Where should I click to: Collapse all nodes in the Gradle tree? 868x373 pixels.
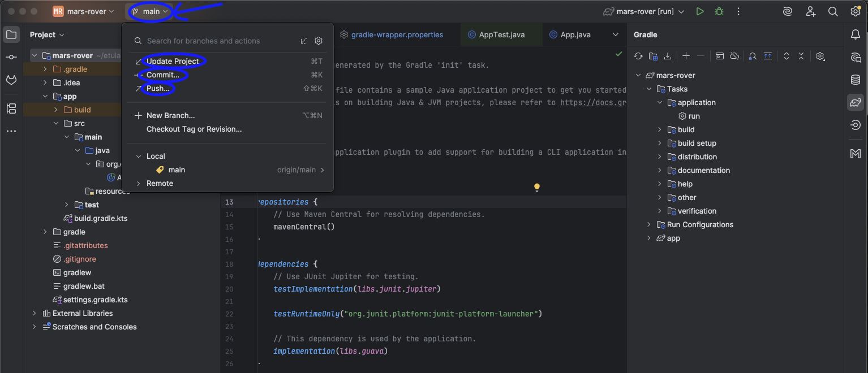[x=801, y=56]
